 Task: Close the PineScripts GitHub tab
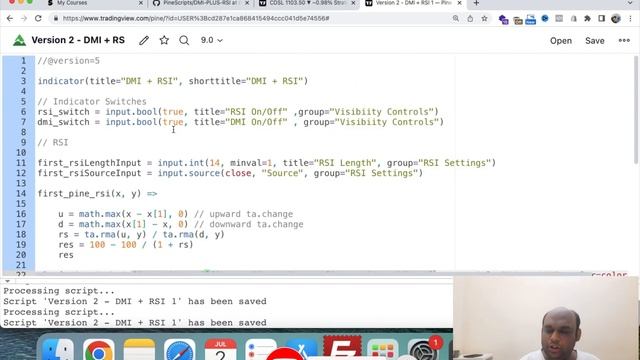(x=247, y=3)
